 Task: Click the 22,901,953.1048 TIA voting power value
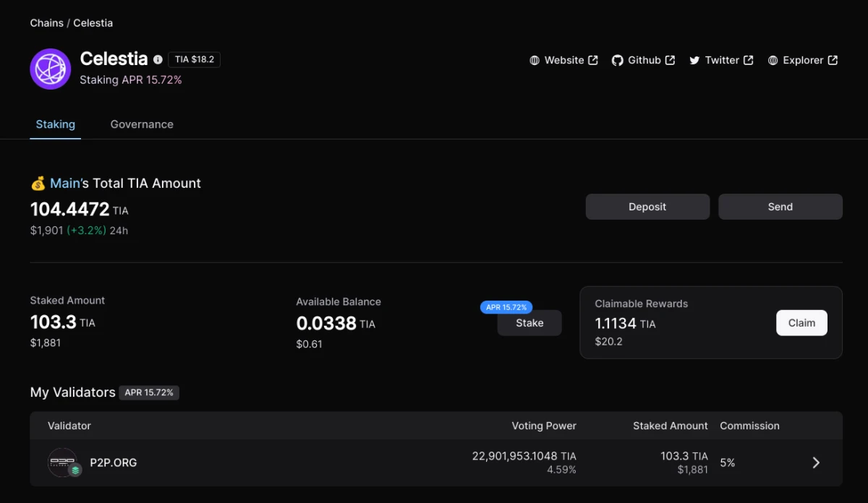pyautogui.click(x=524, y=456)
